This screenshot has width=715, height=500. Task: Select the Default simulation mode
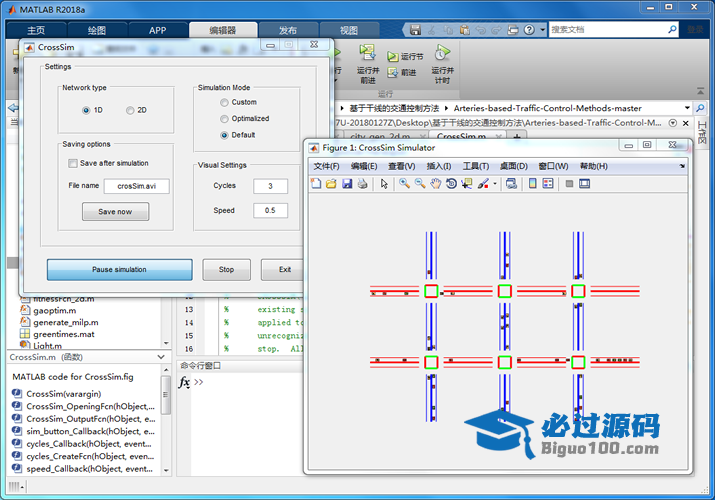[x=224, y=135]
